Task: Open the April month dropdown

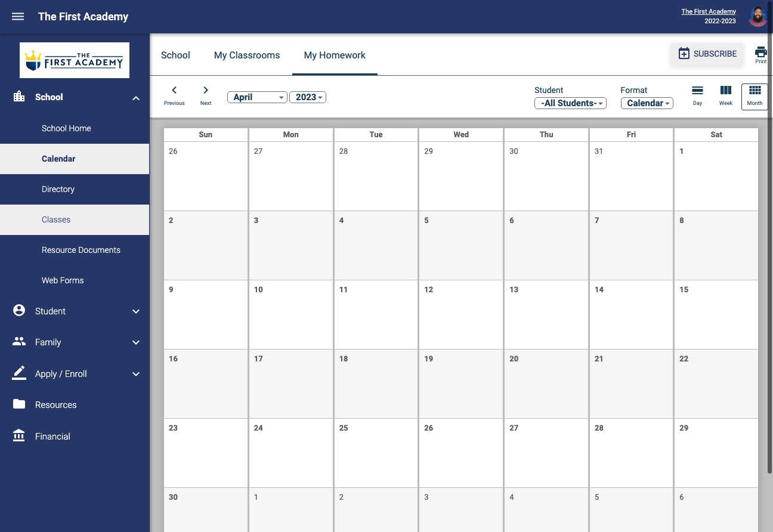Action: pyautogui.click(x=257, y=97)
